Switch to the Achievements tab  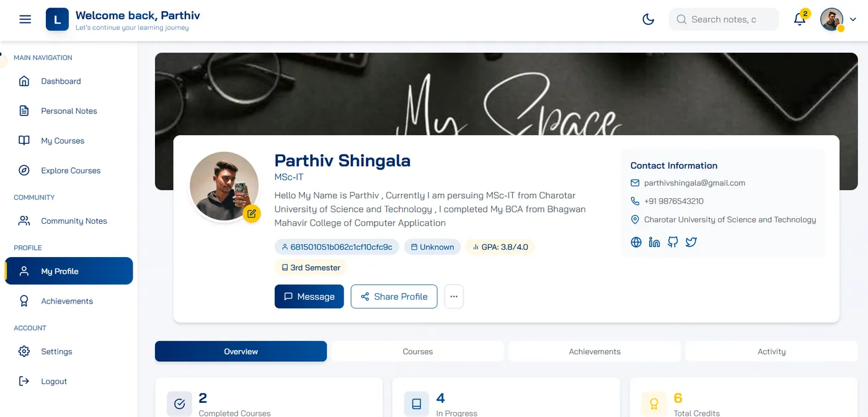(x=595, y=351)
